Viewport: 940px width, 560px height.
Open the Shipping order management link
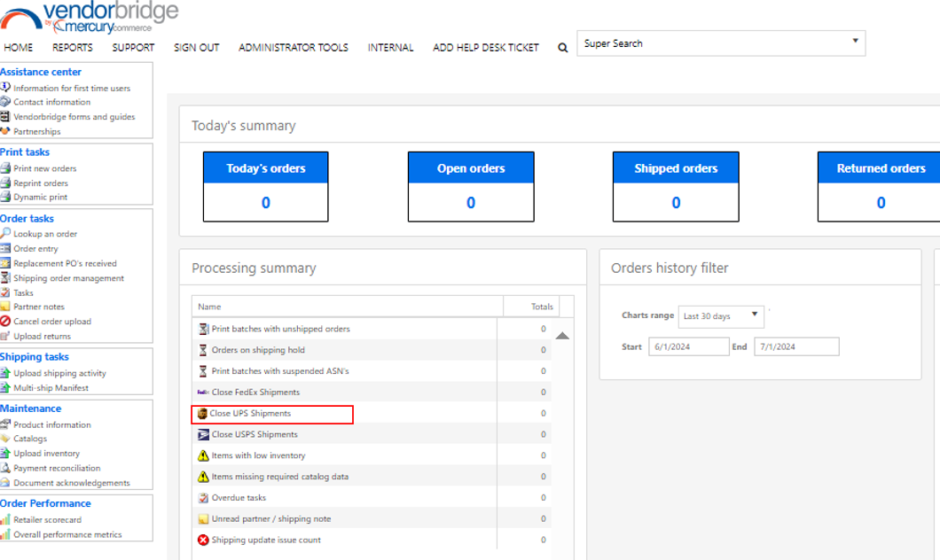[x=69, y=278]
